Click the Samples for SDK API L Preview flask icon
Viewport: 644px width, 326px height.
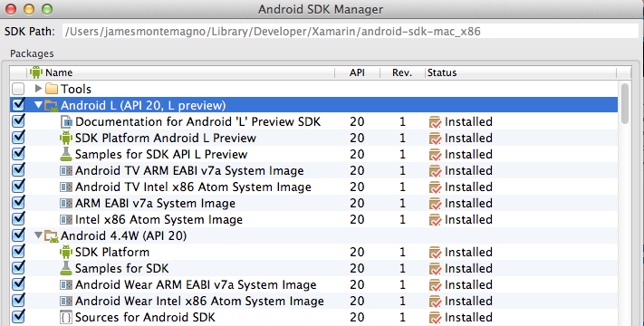pos(66,154)
